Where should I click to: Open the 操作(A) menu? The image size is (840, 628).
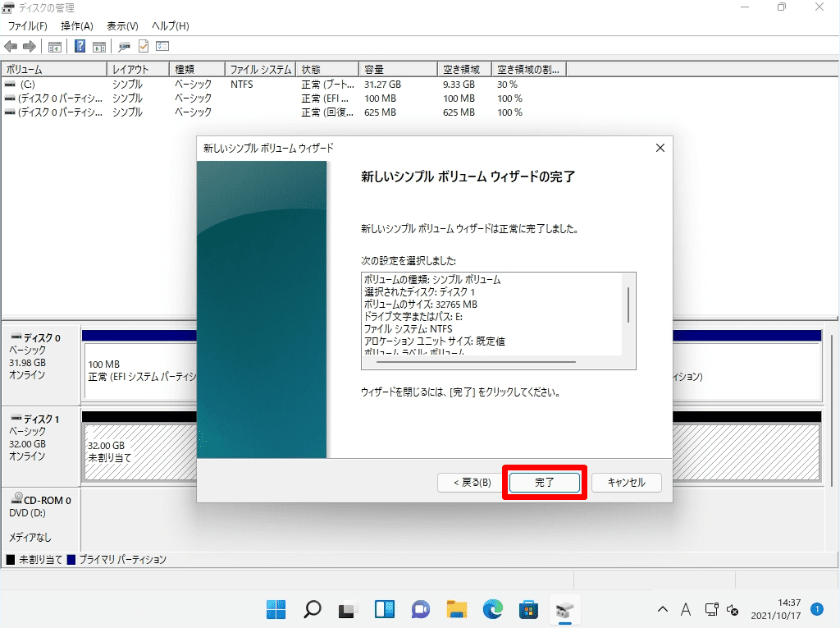tap(77, 25)
